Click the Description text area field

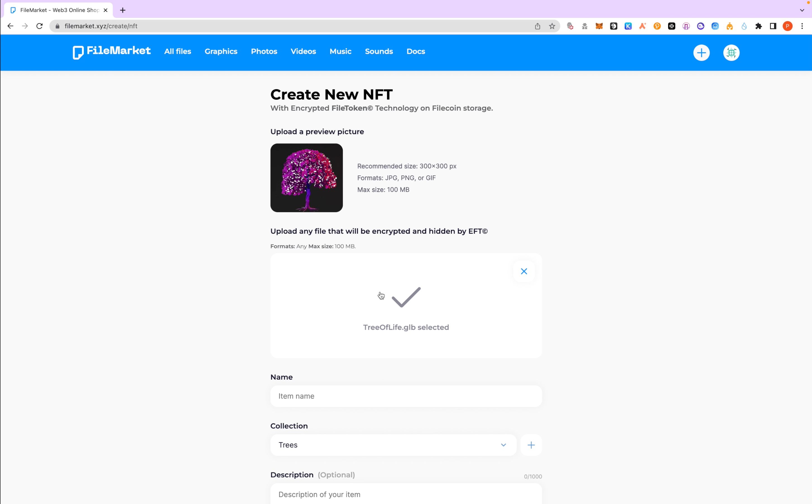pos(405,494)
